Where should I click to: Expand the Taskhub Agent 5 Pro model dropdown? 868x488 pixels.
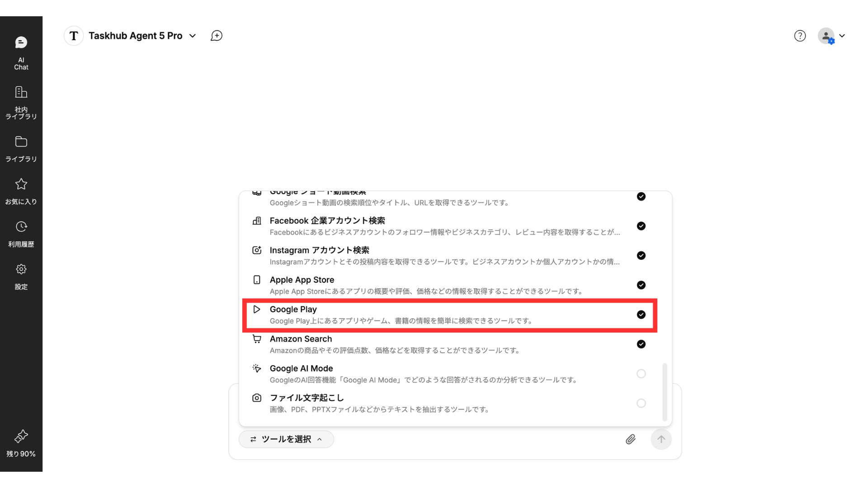coord(193,36)
